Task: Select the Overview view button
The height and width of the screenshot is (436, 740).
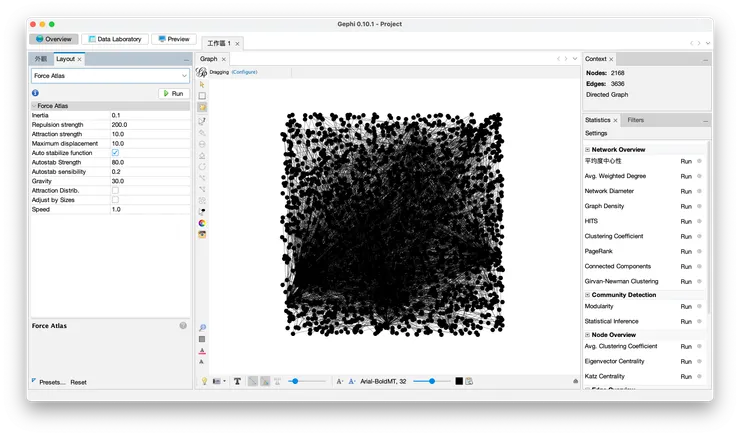Action: point(54,39)
